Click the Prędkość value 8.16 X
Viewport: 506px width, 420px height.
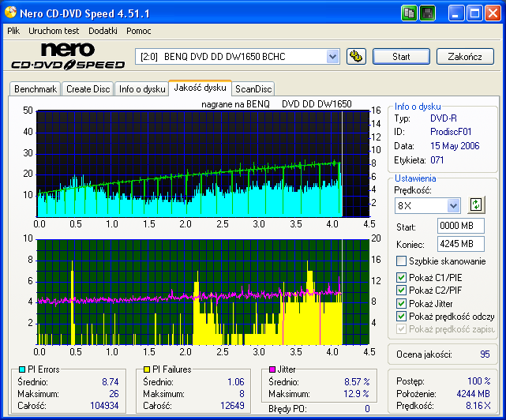(x=478, y=406)
